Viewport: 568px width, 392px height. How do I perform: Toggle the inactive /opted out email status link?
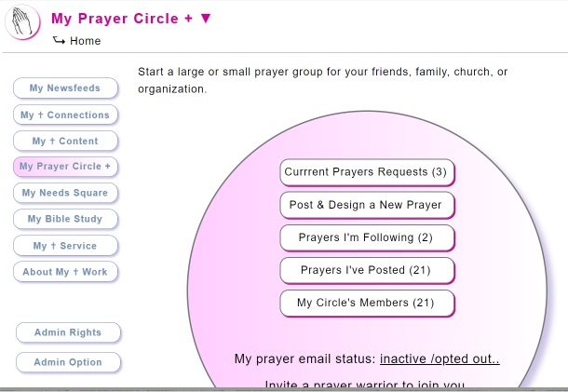coord(440,359)
